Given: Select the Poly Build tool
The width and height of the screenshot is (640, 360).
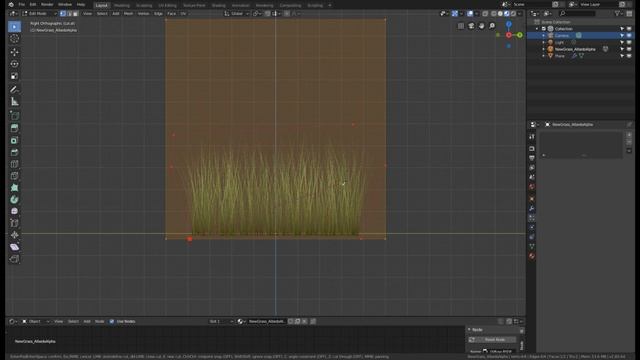Looking at the screenshot, I should (x=14, y=188).
